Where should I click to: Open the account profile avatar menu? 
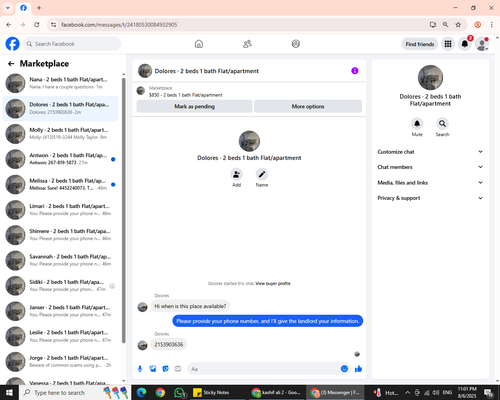pyautogui.click(x=482, y=44)
